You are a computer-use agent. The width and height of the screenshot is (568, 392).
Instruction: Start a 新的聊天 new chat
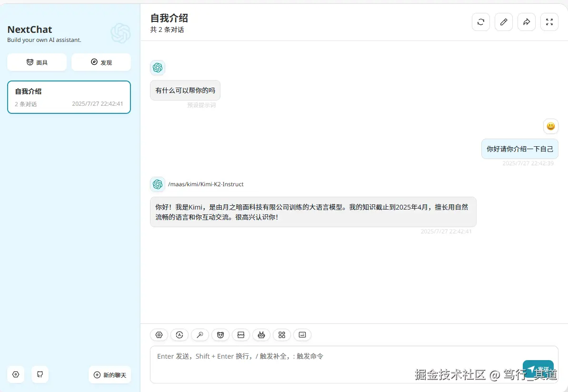[x=110, y=374]
